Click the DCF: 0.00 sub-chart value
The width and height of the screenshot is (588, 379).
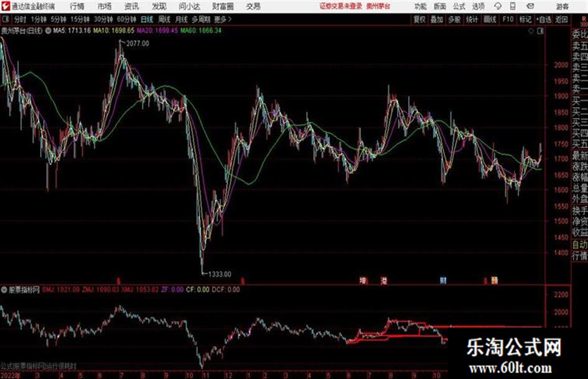point(226,289)
